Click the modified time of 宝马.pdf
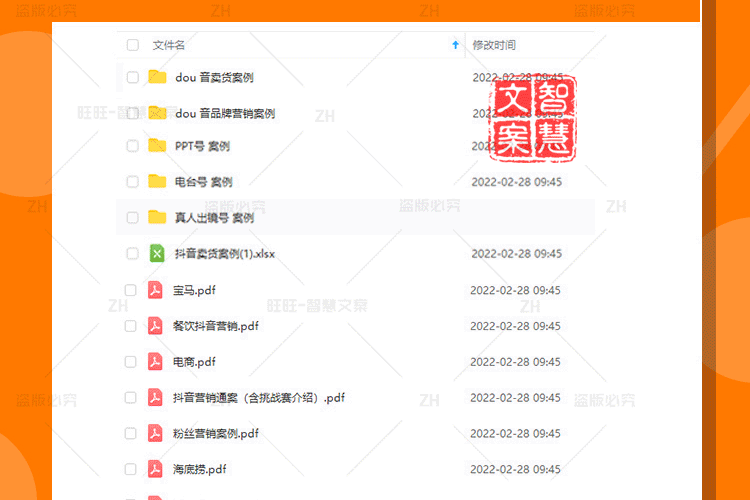Viewport: 750px width, 500px height. 515,290
